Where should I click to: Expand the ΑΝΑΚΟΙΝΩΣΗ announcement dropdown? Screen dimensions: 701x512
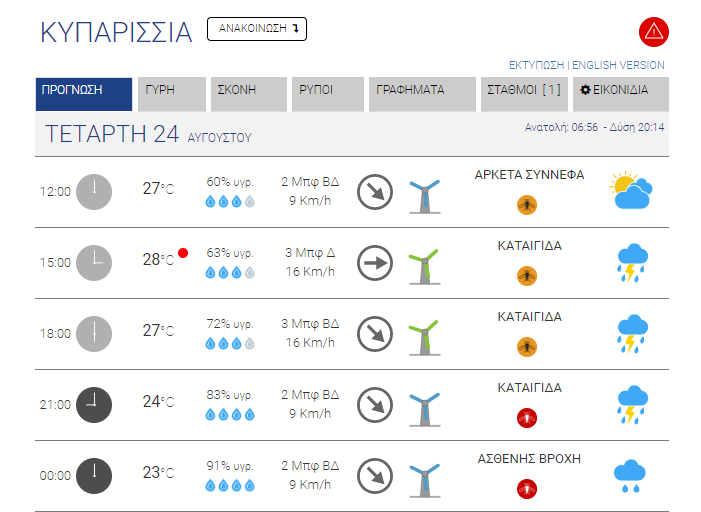coord(257,29)
